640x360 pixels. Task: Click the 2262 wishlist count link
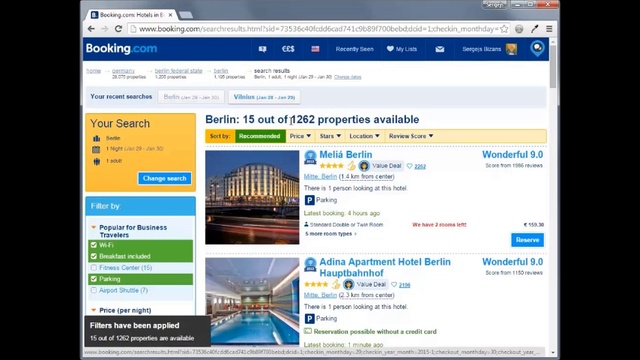[420, 167]
